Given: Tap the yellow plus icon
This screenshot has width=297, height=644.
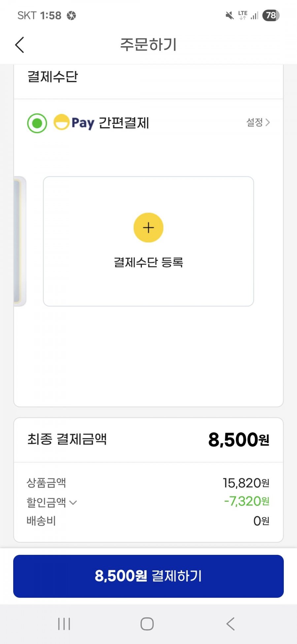Looking at the screenshot, I should click(148, 228).
